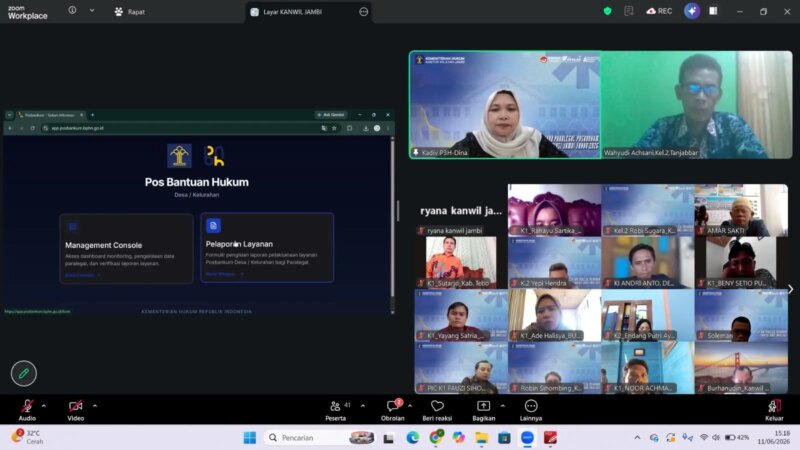
Task: Open Beri reaksi heart reactions
Action: pos(437,410)
